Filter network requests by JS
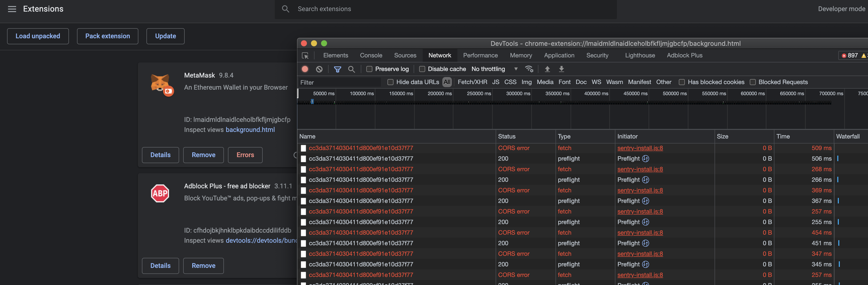Screen dimensions: 868x285 point(495,82)
